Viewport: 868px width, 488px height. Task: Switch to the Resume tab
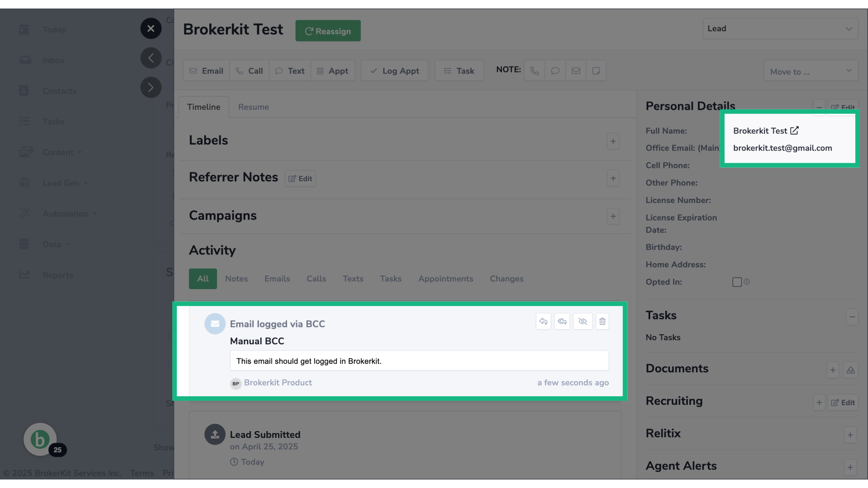tap(254, 107)
